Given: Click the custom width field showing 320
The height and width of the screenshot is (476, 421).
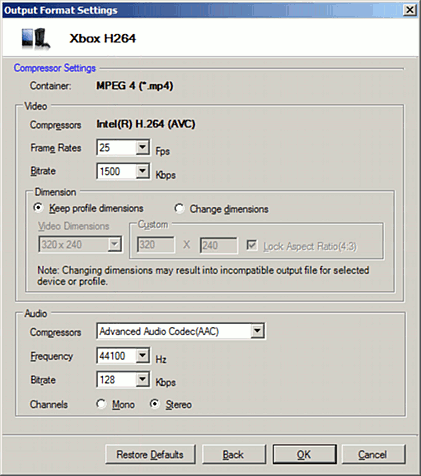Looking at the screenshot, I should coord(156,245).
